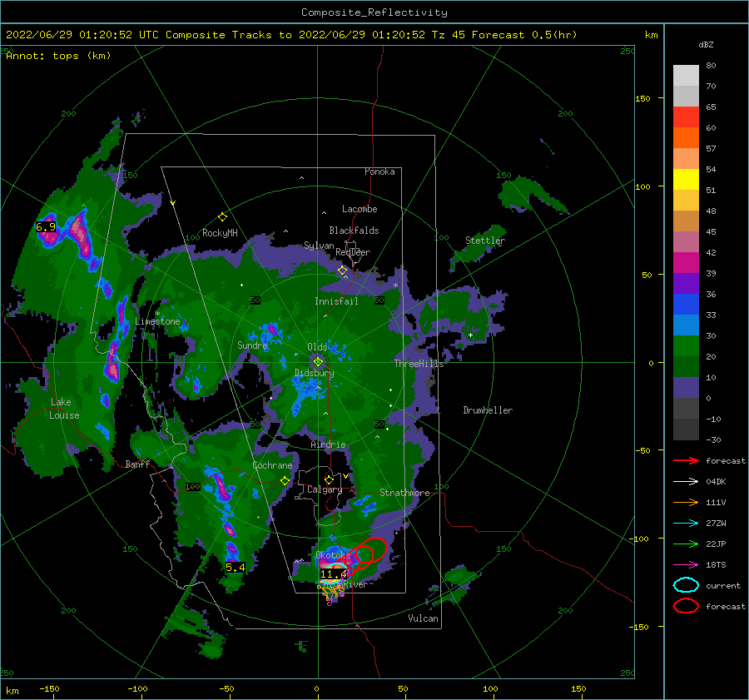Click the RockyMH label
Screen dimensions: 749x700
click(220, 233)
